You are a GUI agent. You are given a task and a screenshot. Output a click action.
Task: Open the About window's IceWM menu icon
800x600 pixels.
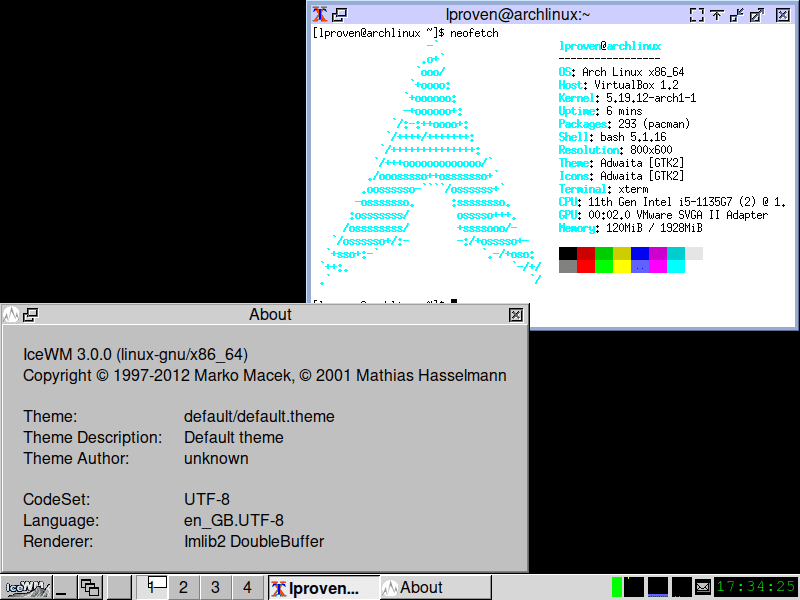[11, 315]
